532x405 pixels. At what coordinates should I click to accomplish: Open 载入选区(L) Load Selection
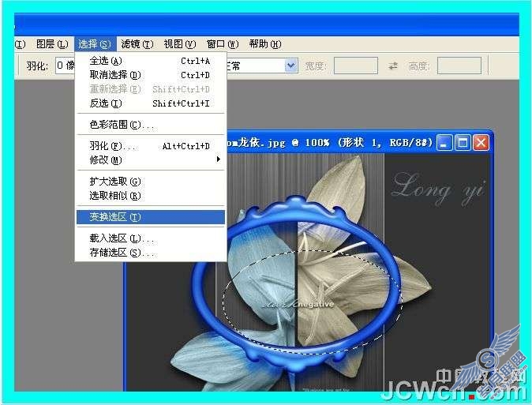click(x=150, y=238)
